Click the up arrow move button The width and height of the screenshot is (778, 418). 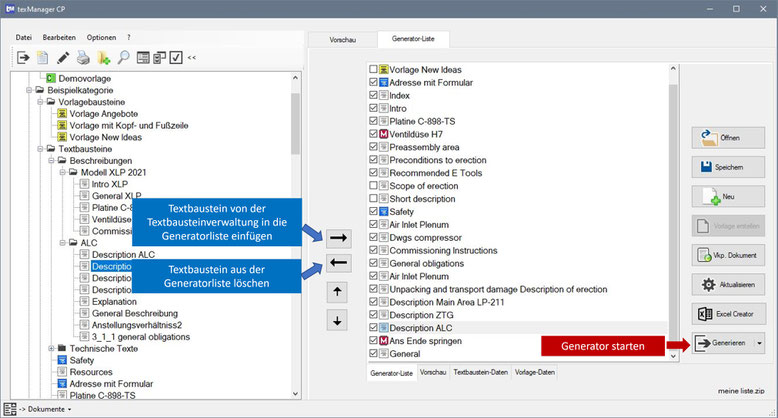point(337,292)
